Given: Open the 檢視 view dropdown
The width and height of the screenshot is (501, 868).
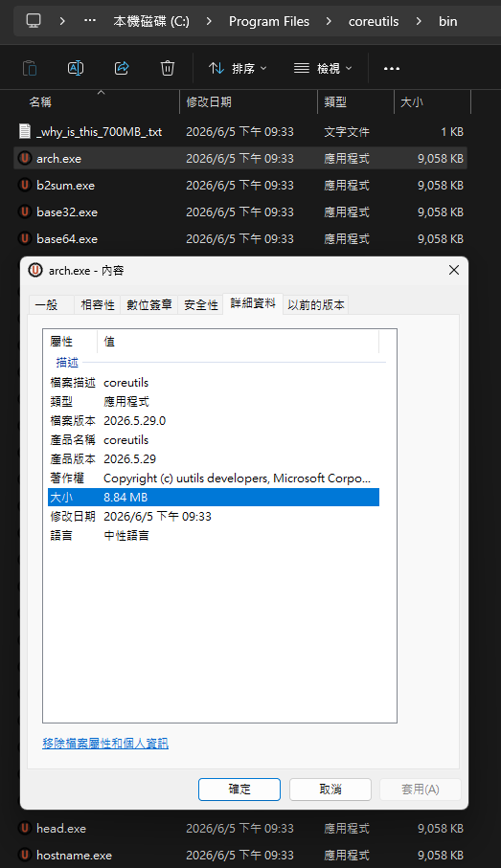Looking at the screenshot, I should (323, 68).
